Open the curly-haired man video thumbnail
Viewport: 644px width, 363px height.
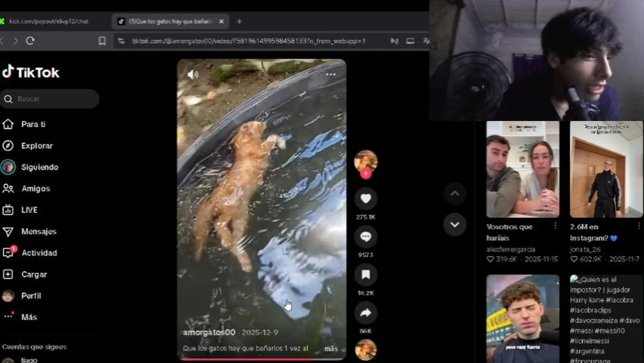(x=523, y=319)
